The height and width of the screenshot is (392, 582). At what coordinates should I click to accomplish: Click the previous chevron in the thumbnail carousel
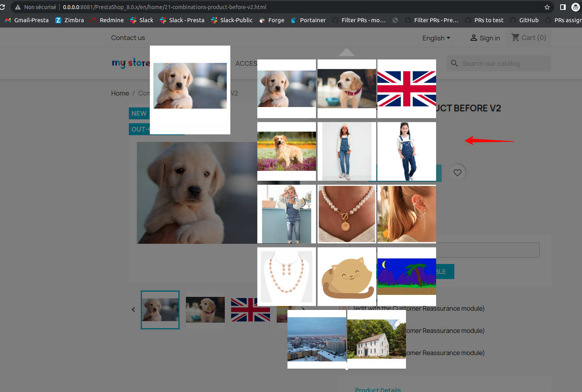(x=133, y=310)
